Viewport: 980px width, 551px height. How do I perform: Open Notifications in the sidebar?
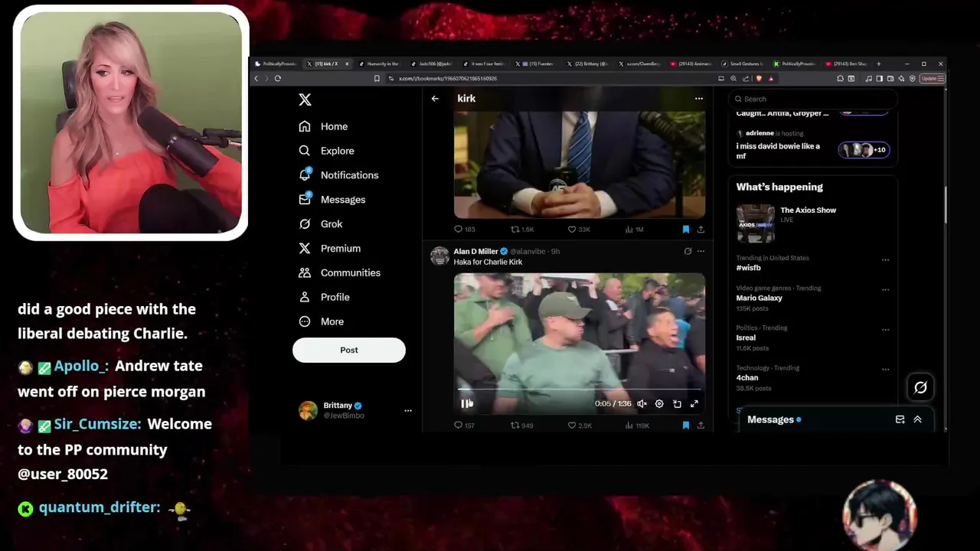[x=338, y=175]
